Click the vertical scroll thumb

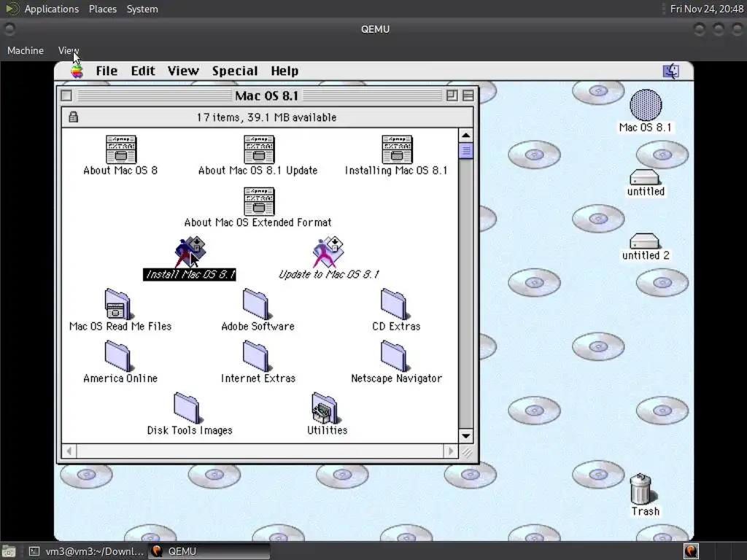(466, 151)
